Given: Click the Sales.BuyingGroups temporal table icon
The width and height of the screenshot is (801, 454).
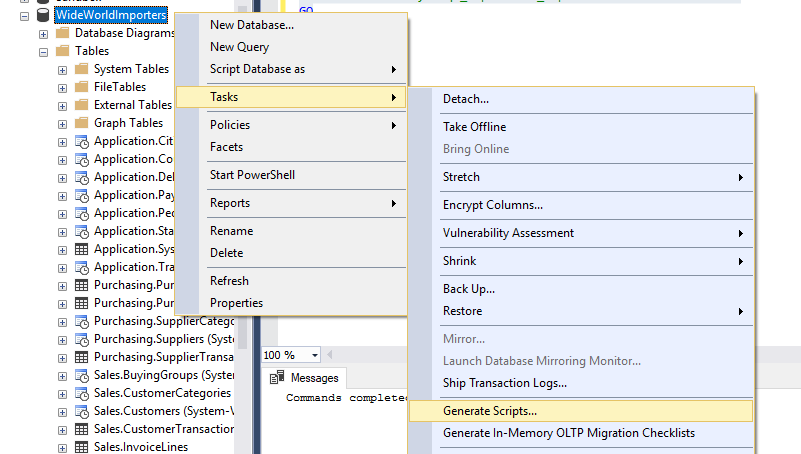Looking at the screenshot, I should pos(81,375).
